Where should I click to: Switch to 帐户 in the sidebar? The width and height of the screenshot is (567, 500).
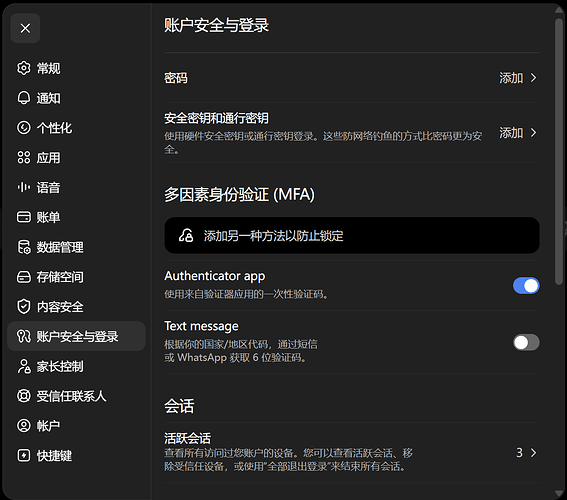click(x=76, y=426)
